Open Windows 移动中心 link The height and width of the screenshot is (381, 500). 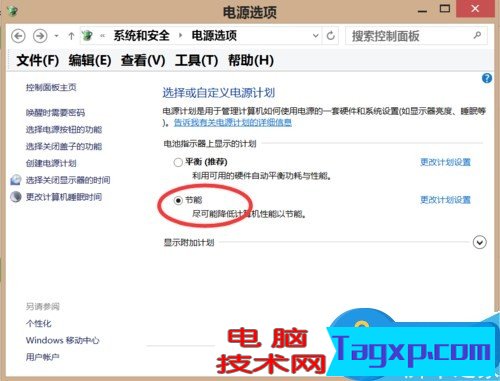click(x=63, y=340)
